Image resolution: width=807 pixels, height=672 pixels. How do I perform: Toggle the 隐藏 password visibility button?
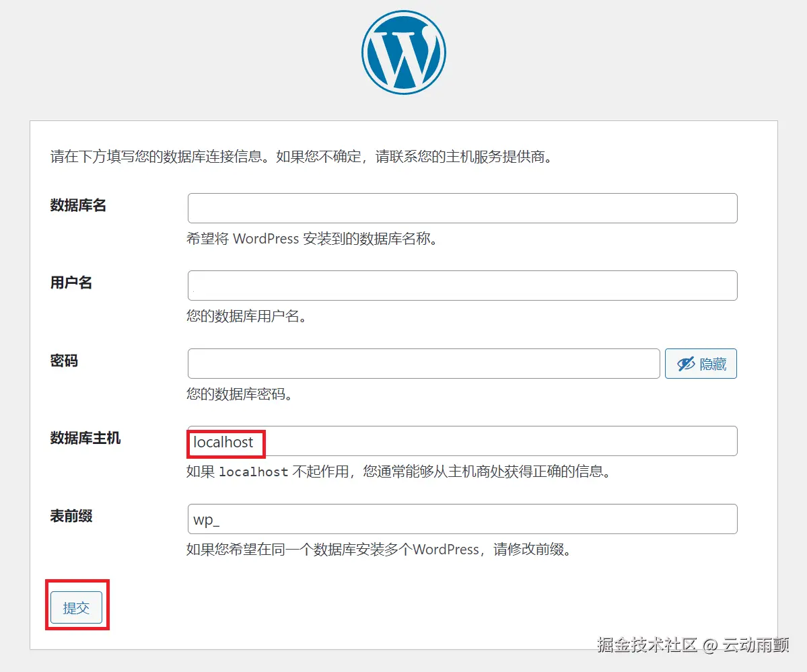point(701,364)
